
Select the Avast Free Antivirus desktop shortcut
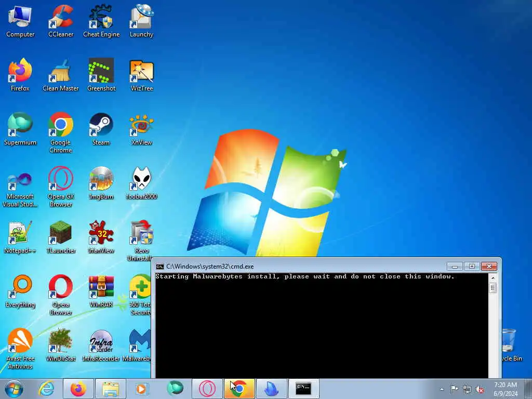[x=20, y=348]
